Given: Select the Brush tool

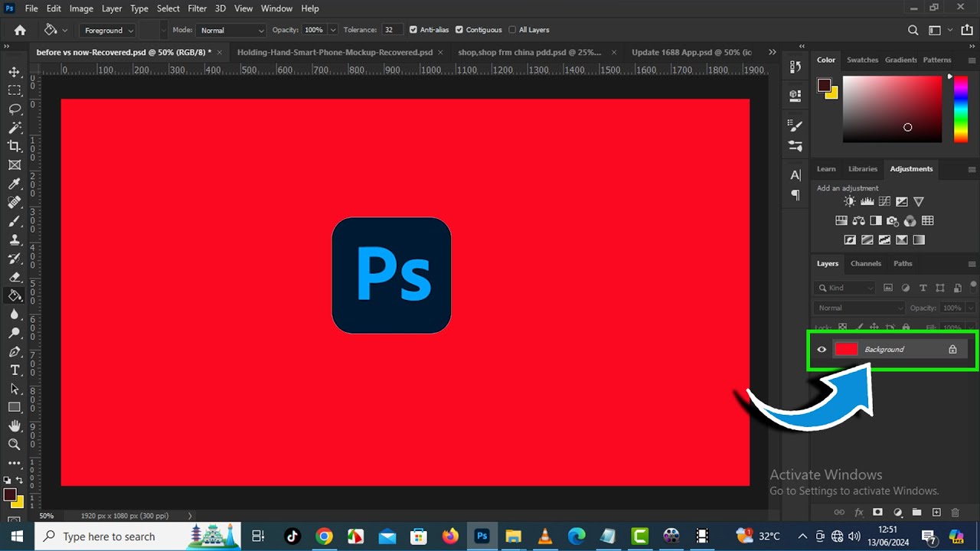Looking at the screenshot, I should coord(14,221).
